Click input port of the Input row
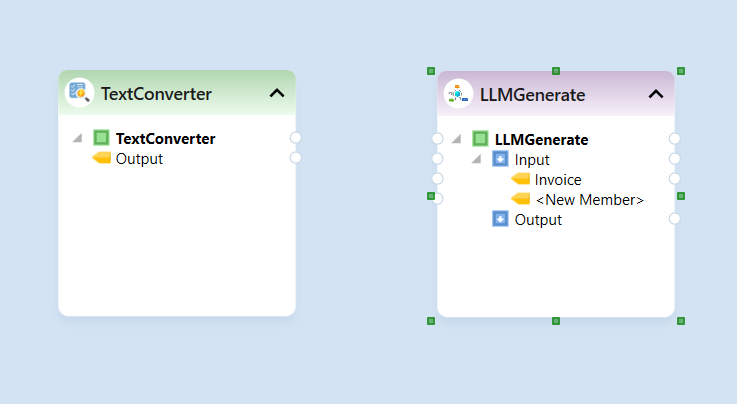Viewport: 737px width, 404px height. pyautogui.click(x=437, y=159)
